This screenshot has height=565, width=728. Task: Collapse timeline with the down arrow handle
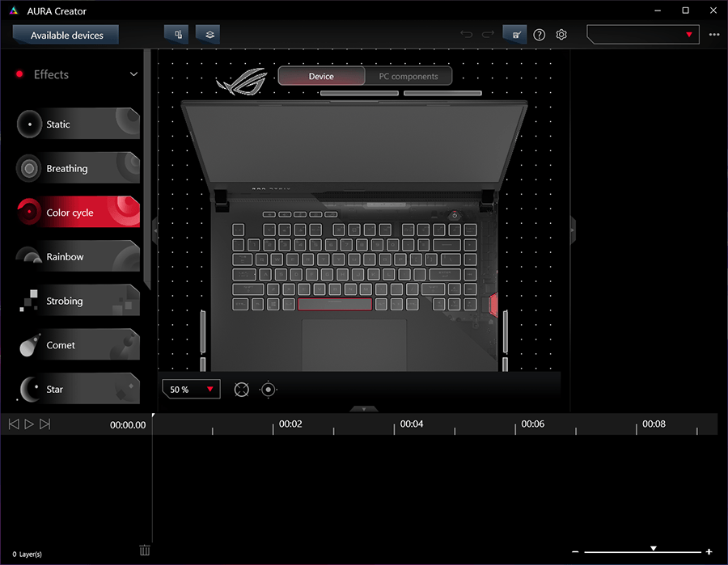(363, 409)
